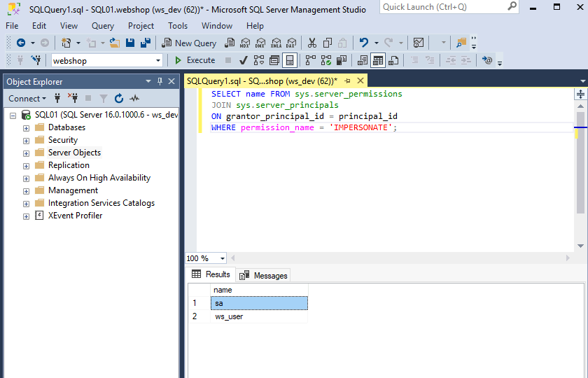588x378 pixels.
Task: Select the Integration Services Catalogs node
Action: [101, 203]
